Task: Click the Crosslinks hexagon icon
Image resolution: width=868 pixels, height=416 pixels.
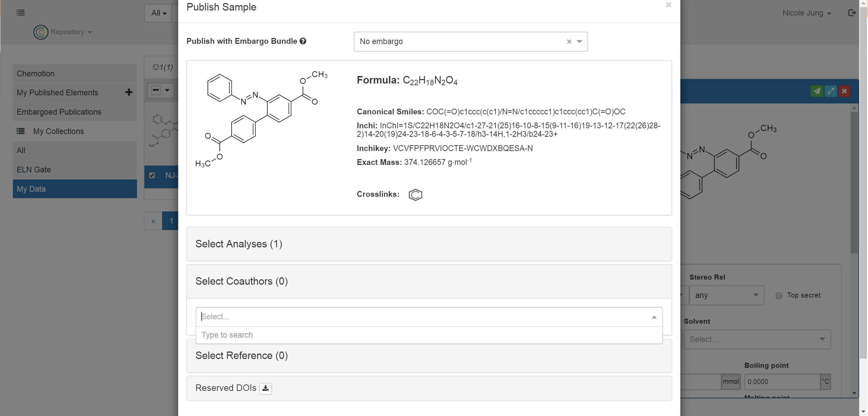Action: pyautogui.click(x=415, y=195)
